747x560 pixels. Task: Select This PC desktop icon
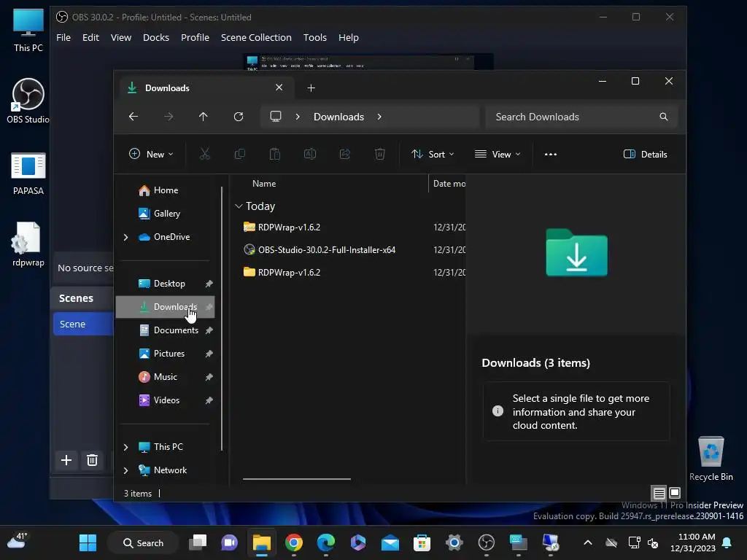click(x=28, y=29)
